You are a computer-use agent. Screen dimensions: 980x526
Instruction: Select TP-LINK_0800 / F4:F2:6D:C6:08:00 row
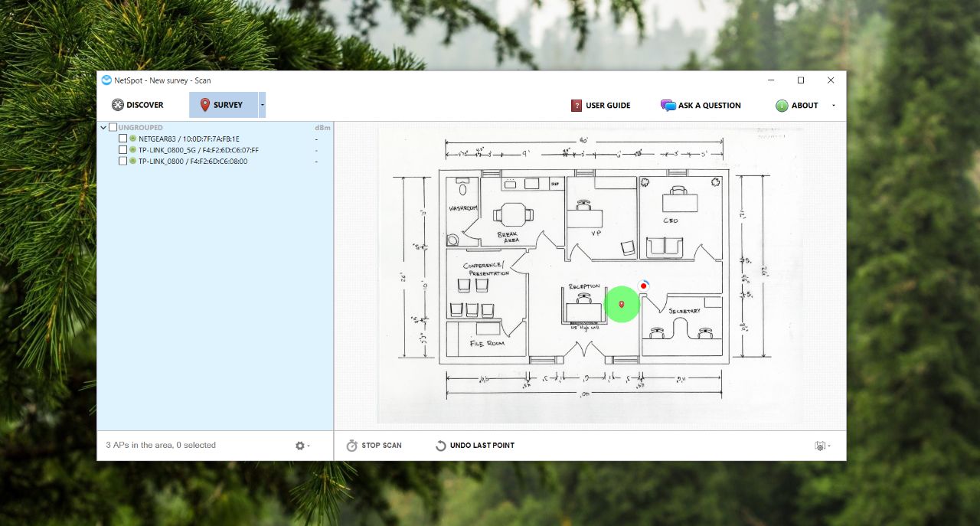point(215,161)
